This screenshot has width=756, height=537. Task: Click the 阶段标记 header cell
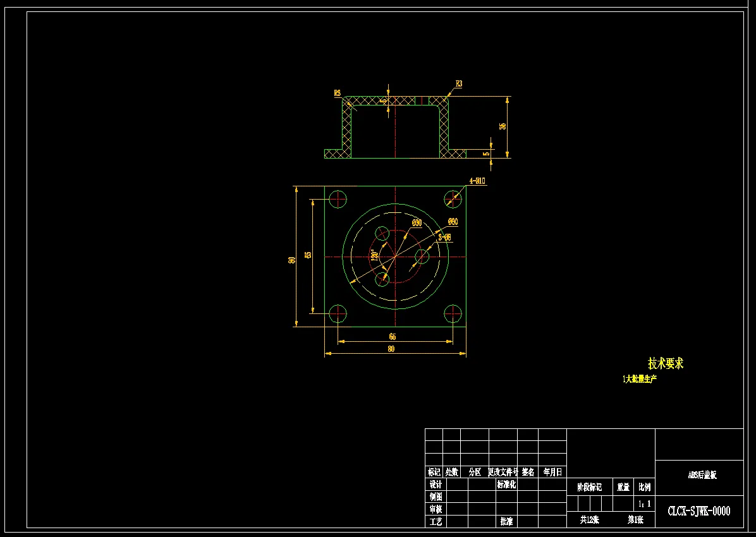pyautogui.click(x=590, y=487)
